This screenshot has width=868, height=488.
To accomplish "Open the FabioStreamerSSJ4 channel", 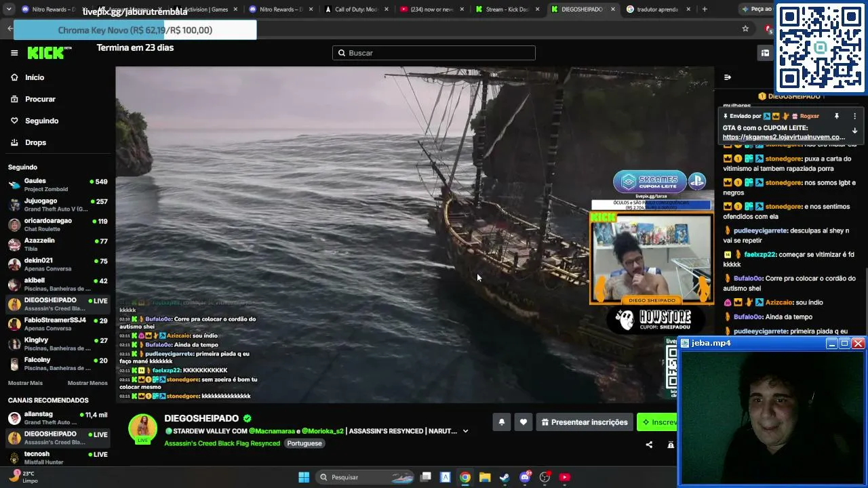I will tap(58, 324).
